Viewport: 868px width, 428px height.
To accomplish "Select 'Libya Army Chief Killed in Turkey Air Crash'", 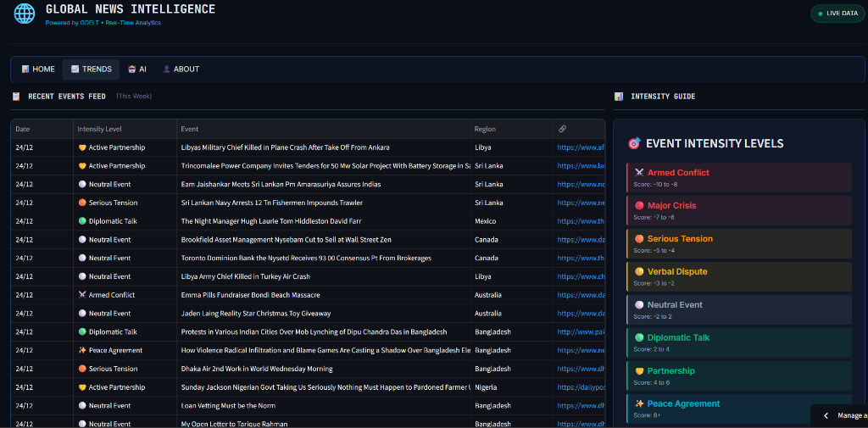I will coord(245,276).
